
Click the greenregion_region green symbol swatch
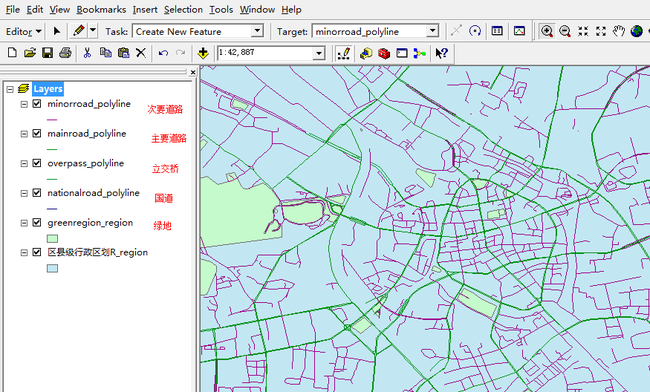point(52,239)
